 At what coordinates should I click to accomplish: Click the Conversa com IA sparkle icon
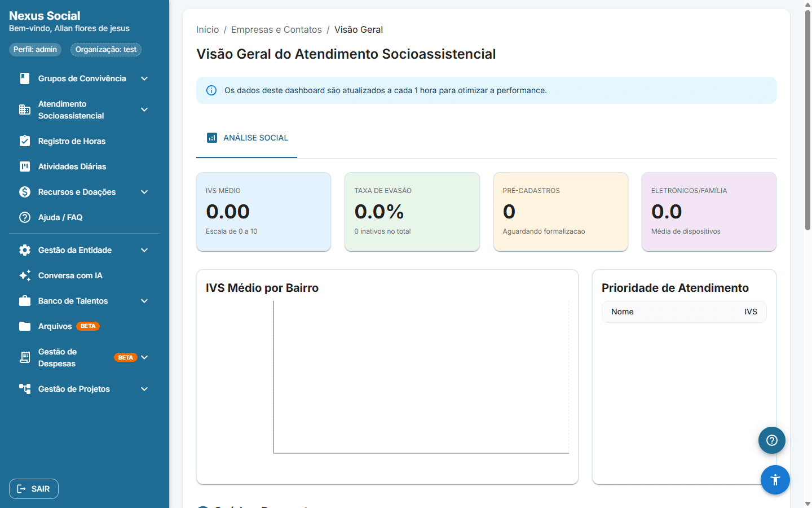[25, 275]
